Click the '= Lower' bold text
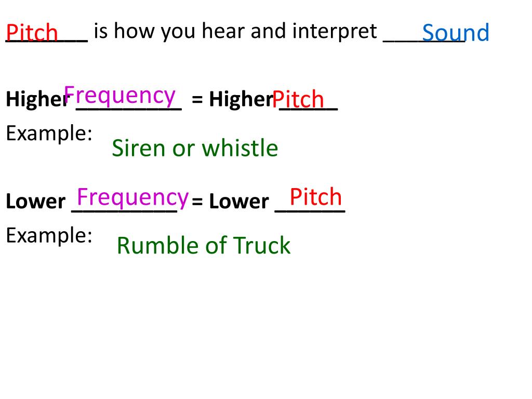The height and width of the screenshot is (399, 532). 230,201
